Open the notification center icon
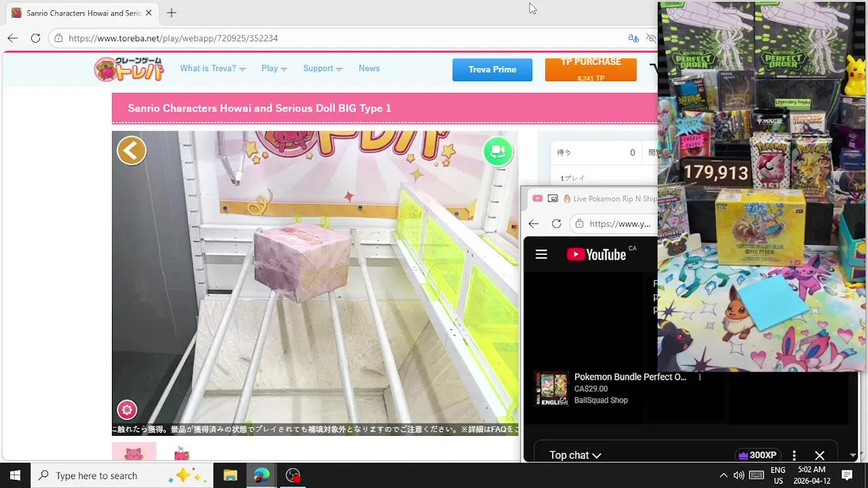Viewport: 868px width, 488px height. coord(847,475)
